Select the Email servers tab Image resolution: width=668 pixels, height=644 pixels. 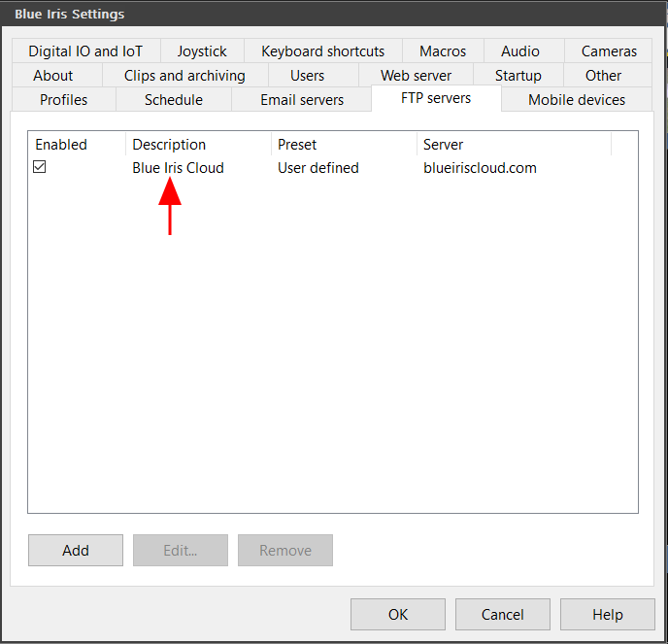coord(302,99)
